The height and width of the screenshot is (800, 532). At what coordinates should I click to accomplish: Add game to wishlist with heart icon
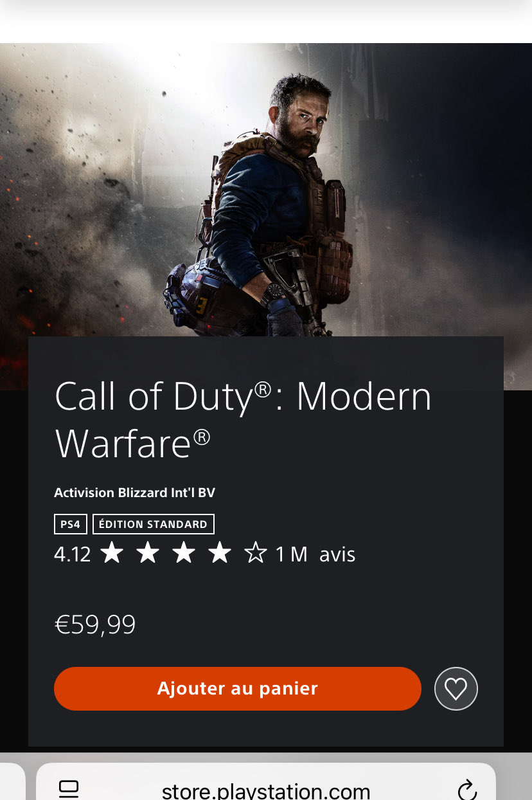456,689
